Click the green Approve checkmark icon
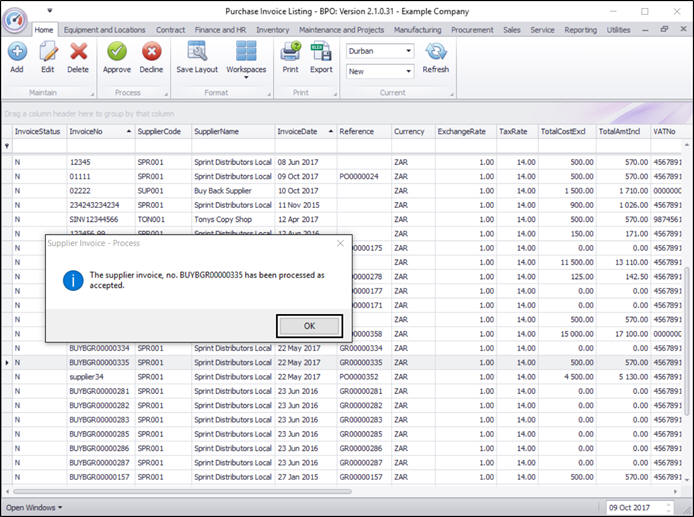Image resolution: width=694 pixels, height=517 pixels. click(117, 51)
